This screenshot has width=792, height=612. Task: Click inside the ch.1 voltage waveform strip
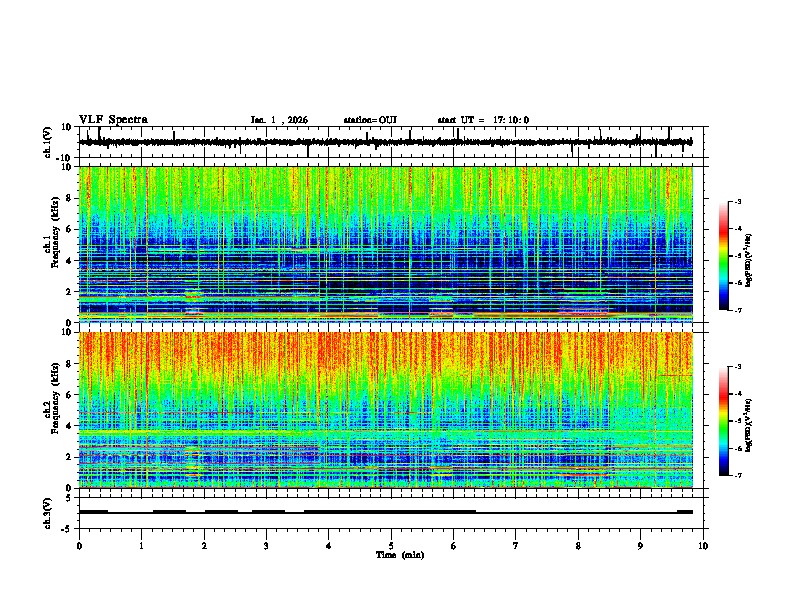(390, 142)
